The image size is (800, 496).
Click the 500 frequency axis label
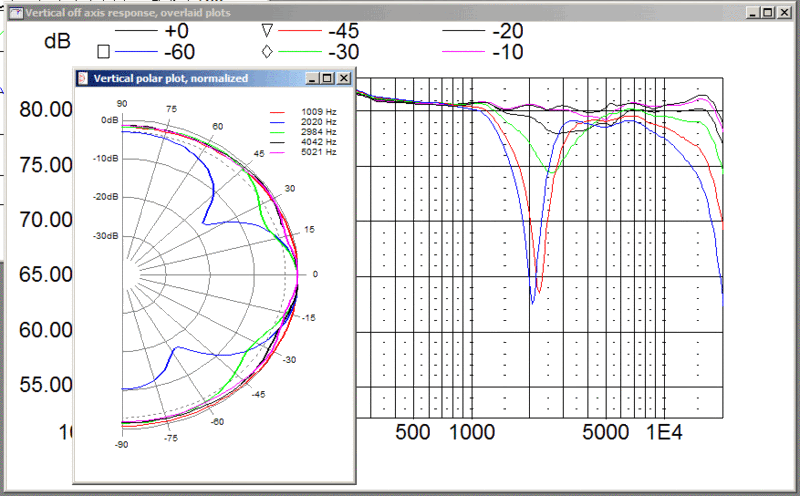click(x=413, y=432)
